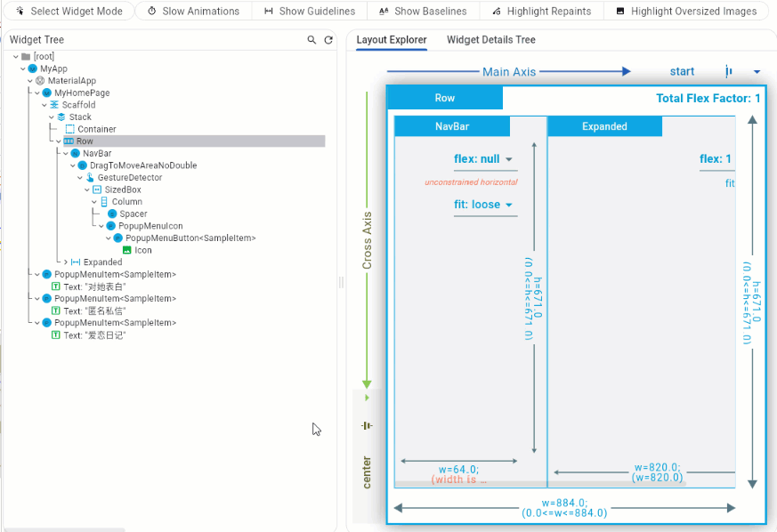
Task: Select the Container tree item
Action: pos(97,129)
